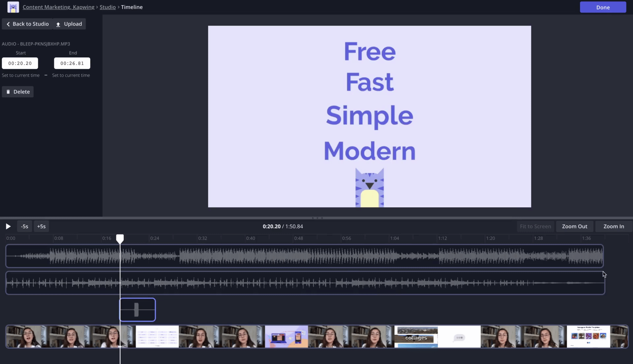The height and width of the screenshot is (364, 633).
Task: Click the Done button
Action: [x=603, y=7]
